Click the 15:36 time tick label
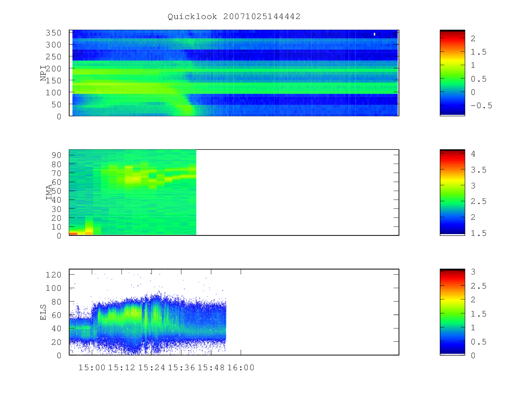This screenshot has height=399, width=532. click(x=181, y=368)
